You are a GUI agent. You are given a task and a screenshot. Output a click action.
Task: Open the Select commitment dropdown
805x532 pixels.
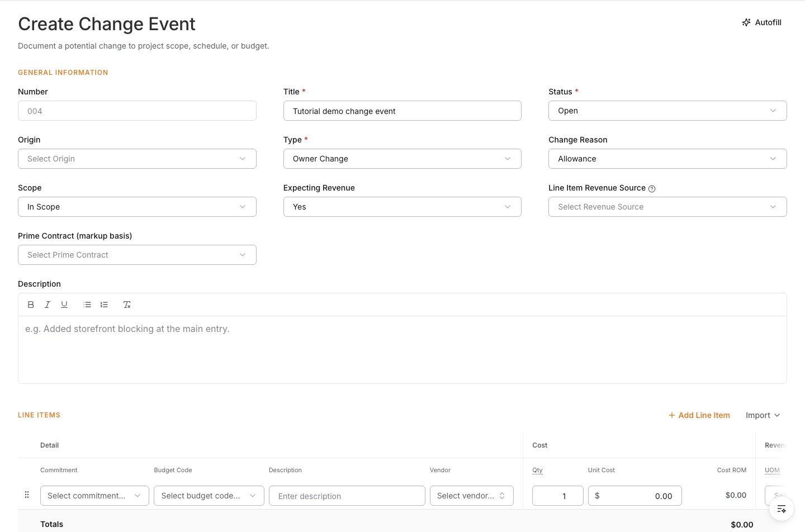coord(94,496)
